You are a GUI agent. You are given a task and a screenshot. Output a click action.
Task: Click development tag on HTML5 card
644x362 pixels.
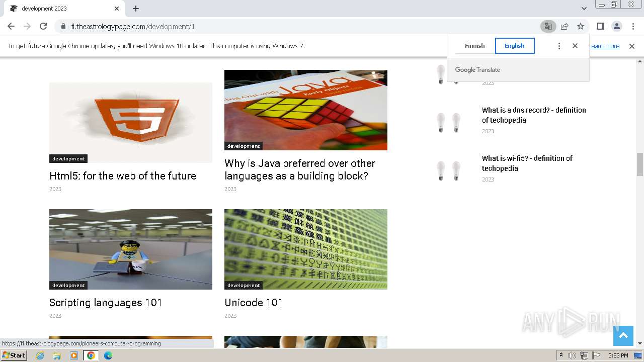(x=68, y=159)
